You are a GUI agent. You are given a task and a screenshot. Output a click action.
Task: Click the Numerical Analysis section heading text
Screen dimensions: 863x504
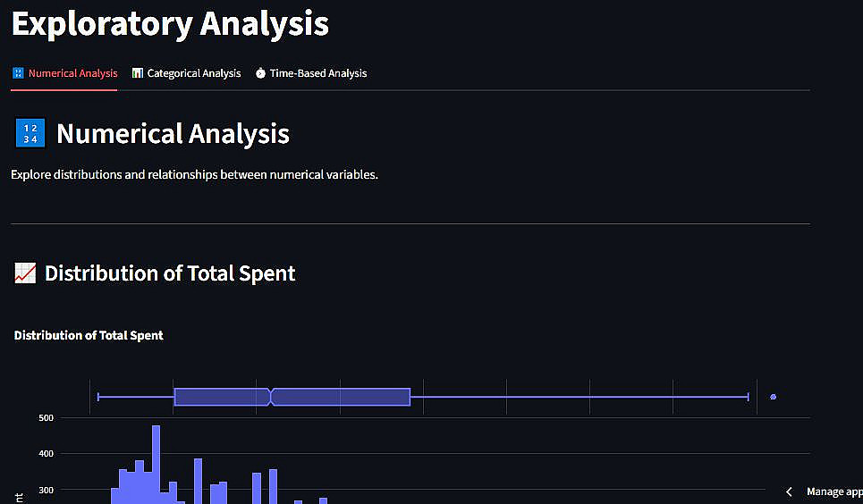[173, 134]
